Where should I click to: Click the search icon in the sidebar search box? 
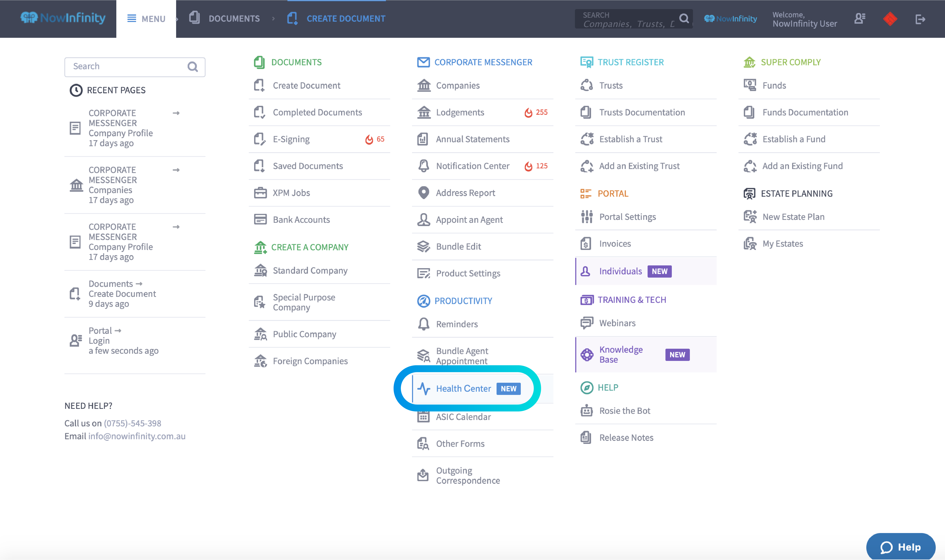click(192, 67)
